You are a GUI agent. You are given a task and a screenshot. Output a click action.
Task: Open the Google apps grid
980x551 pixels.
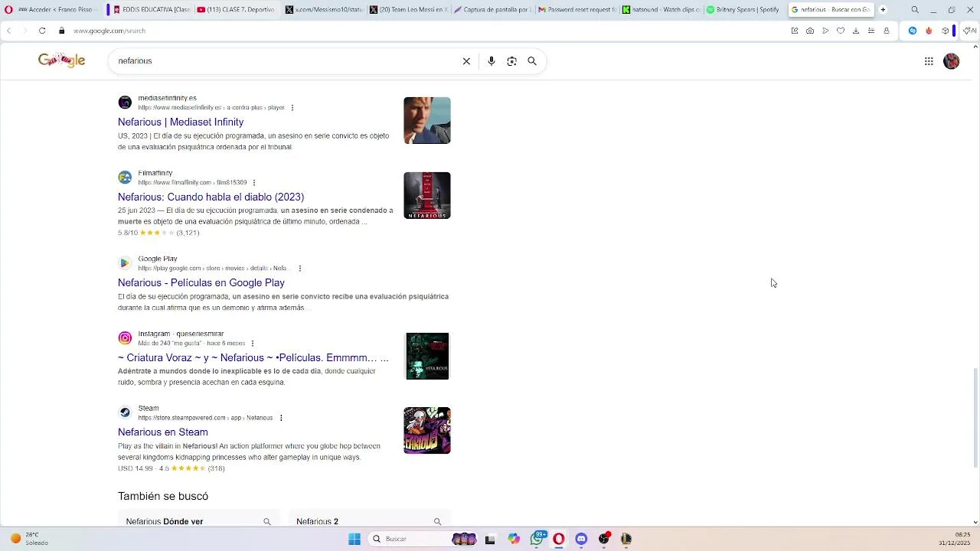coord(929,61)
